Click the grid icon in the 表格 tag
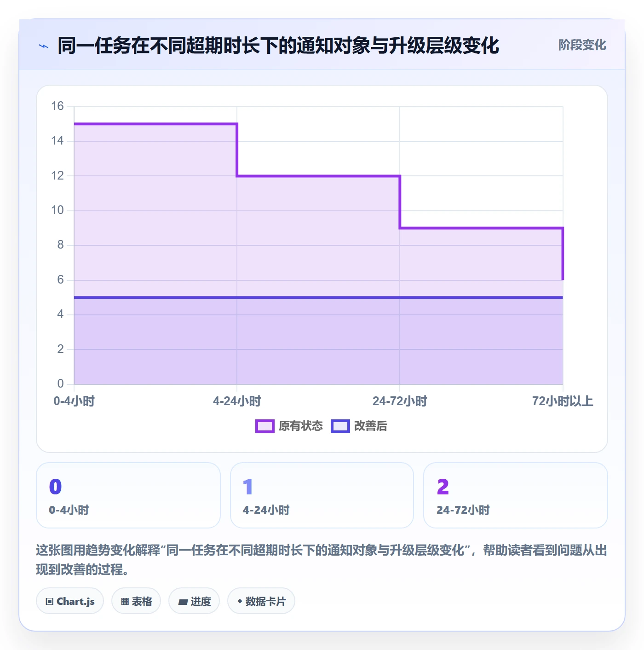The height and width of the screenshot is (650, 644). [x=125, y=602]
